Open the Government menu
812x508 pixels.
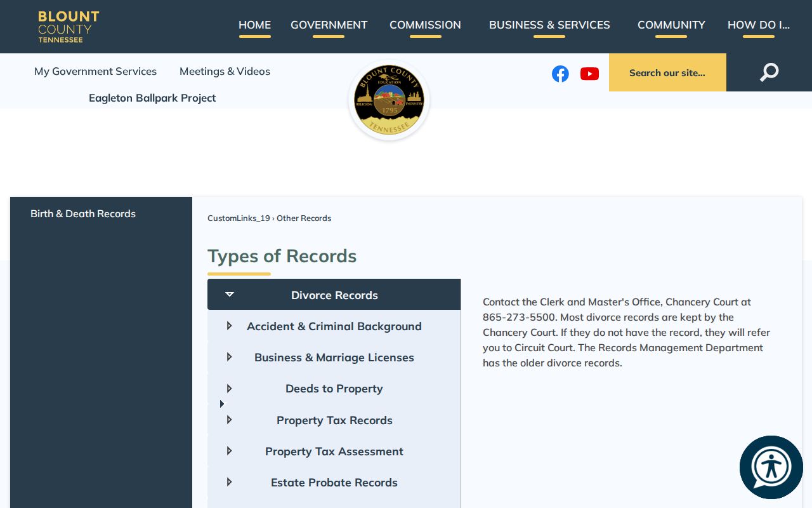tap(329, 25)
